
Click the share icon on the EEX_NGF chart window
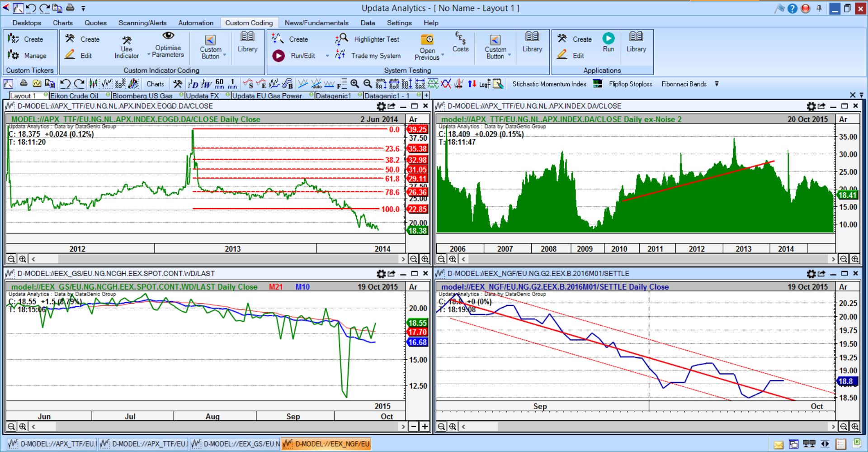821,273
